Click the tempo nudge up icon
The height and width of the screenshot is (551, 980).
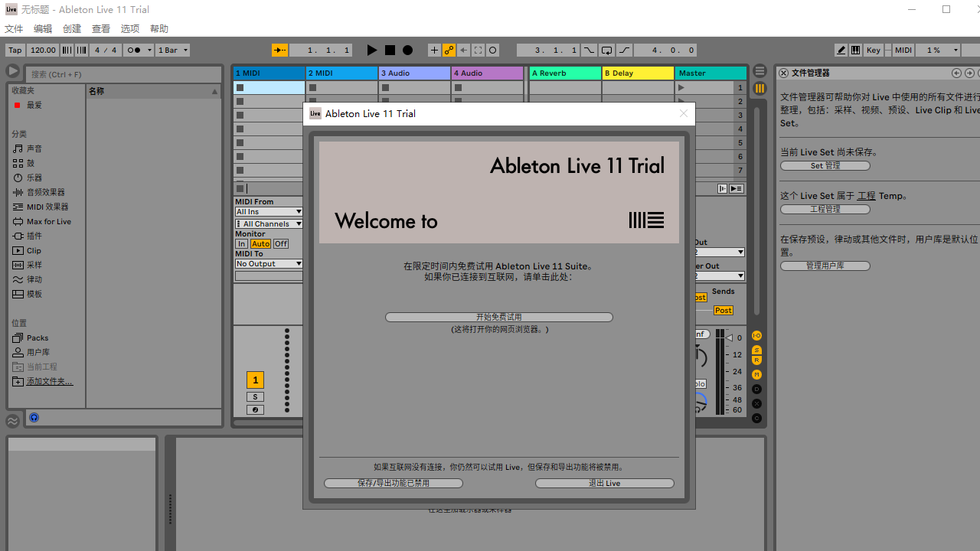81,50
